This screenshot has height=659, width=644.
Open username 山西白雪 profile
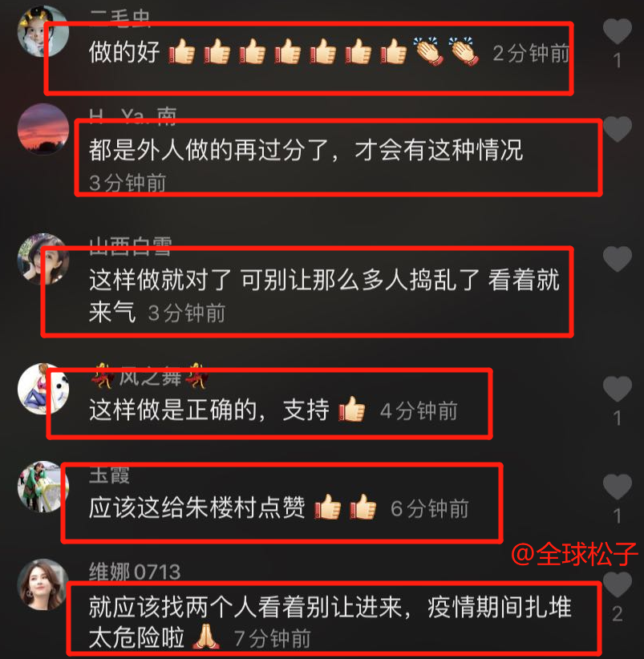[130, 246]
